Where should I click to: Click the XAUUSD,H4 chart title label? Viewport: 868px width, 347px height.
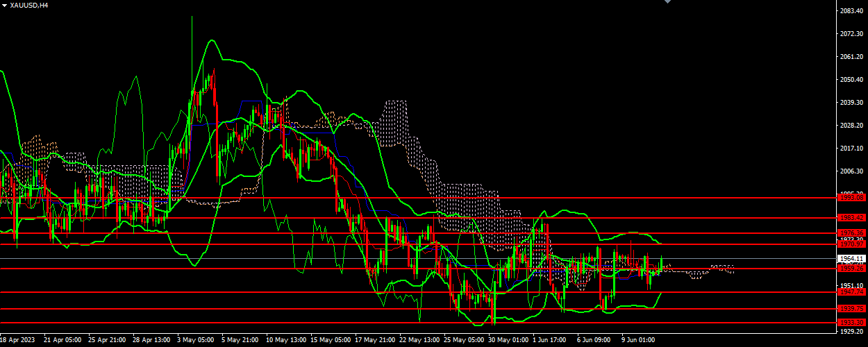[x=30, y=5]
